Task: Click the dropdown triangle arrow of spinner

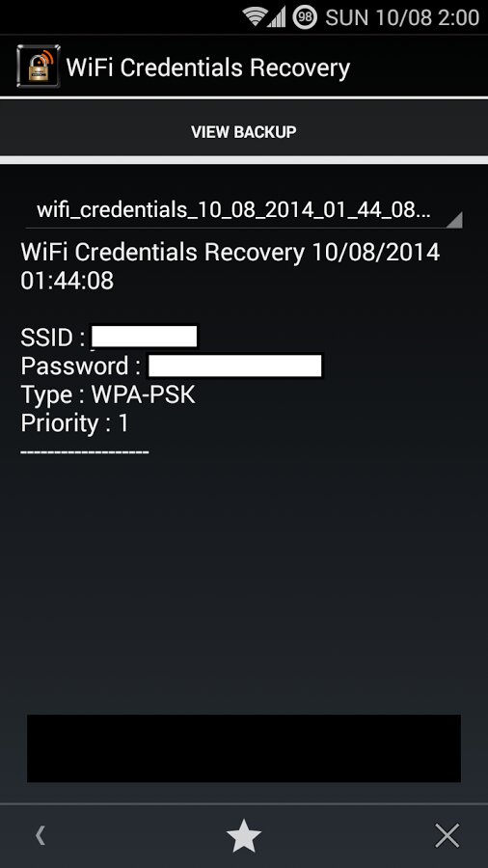Action: click(x=453, y=220)
